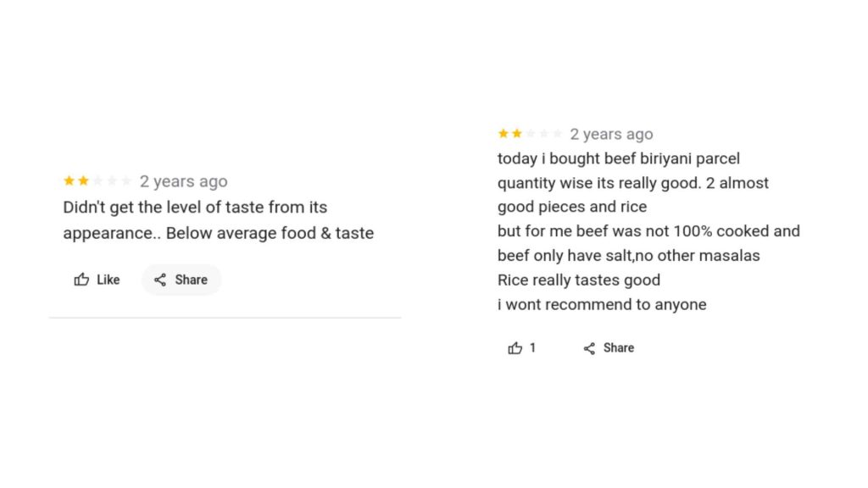Image resolution: width=868 pixels, height=488 pixels.
Task: Click fifth empty star of the appearance review
Action: [x=126, y=180]
